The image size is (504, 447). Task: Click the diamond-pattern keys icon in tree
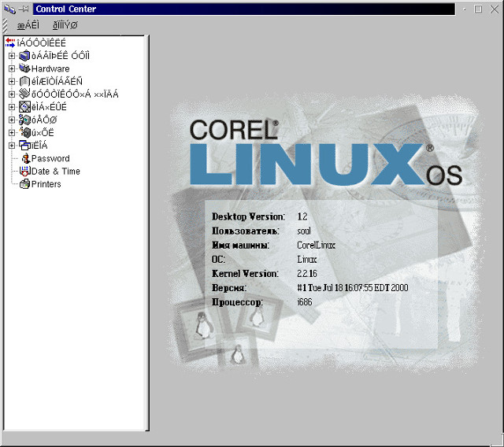click(x=24, y=107)
